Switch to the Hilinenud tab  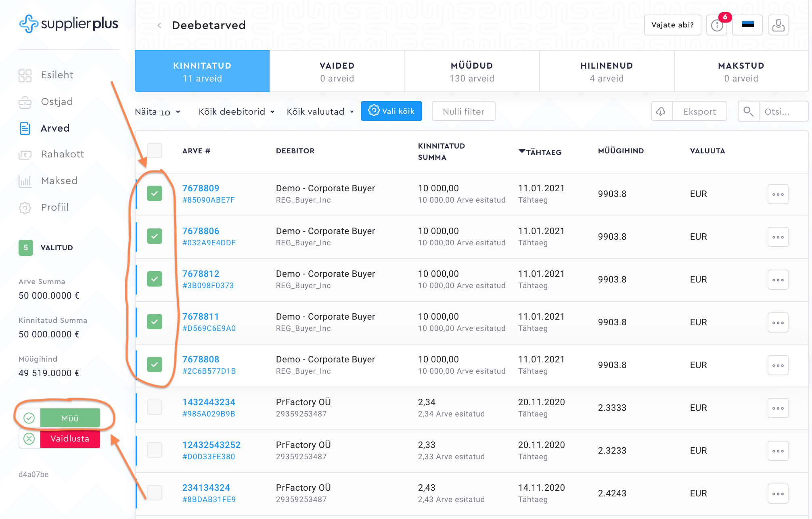point(607,71)
